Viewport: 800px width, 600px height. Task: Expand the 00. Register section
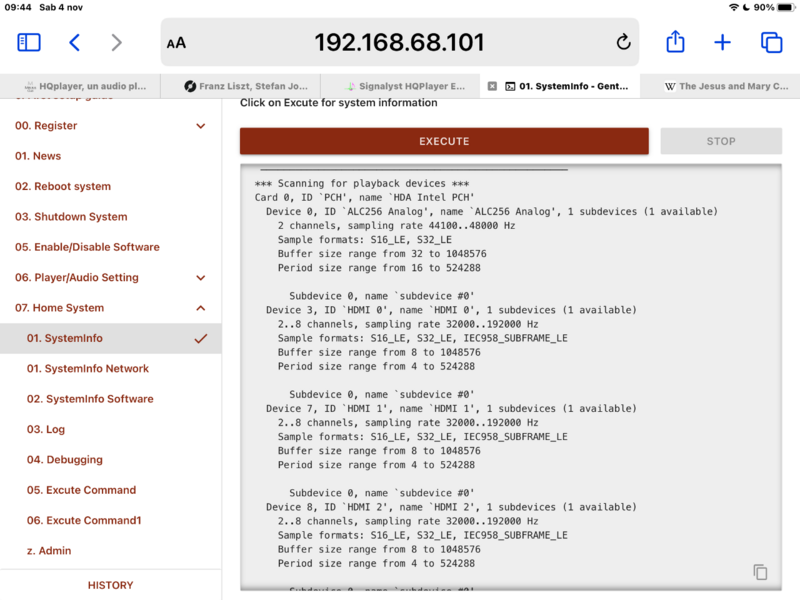pos(200,126)
